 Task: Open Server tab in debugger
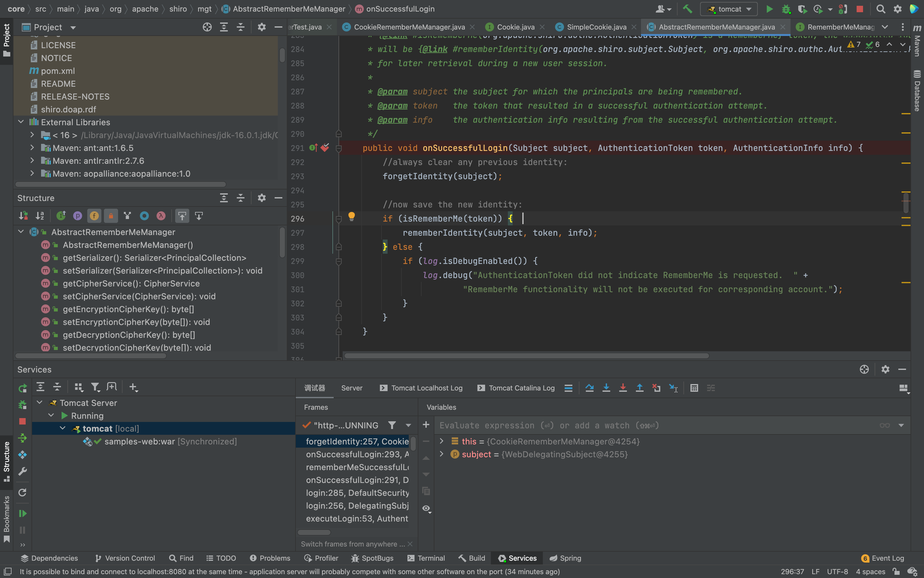[352, 388]
